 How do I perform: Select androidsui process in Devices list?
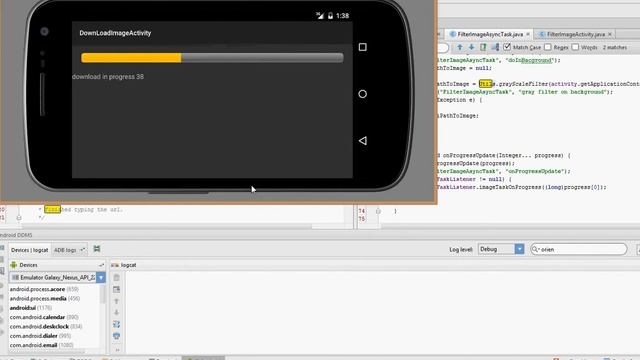[31, 308]
